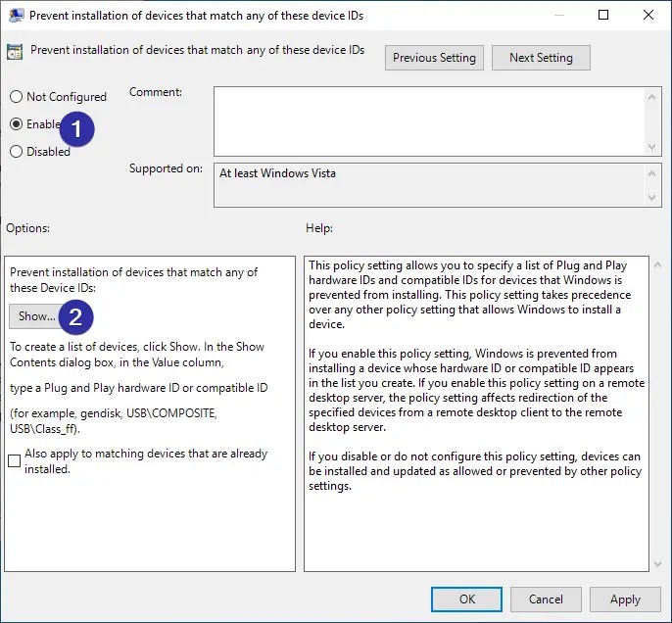The width and height of the screenshot is (672, 623).
Task: Click the 'type a Plug and Play hardware ID' line
Action: [138, 388]
